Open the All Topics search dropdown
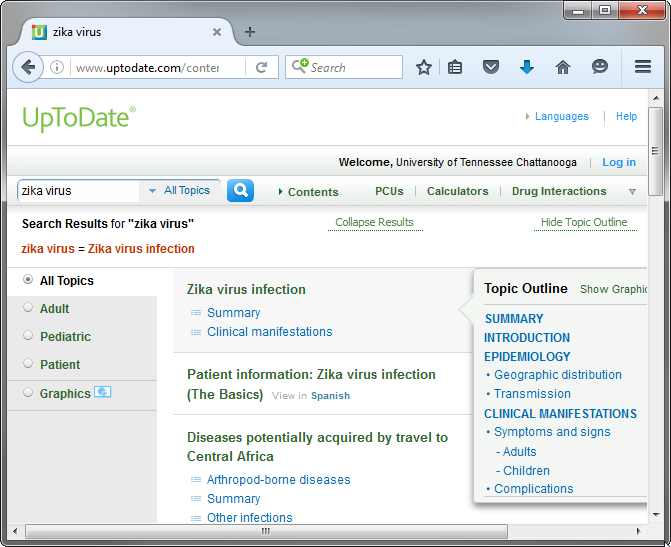Viewport: 671px width, 547px height. tap(179, 190)
